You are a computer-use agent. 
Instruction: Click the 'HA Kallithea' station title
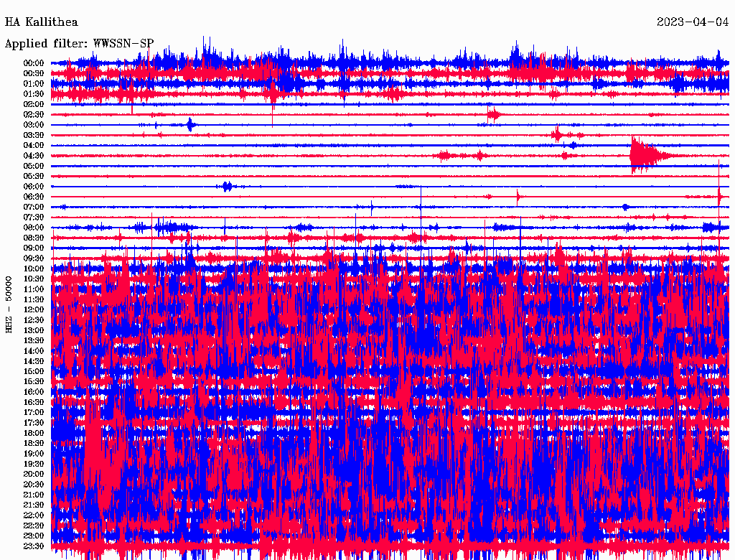41,22
